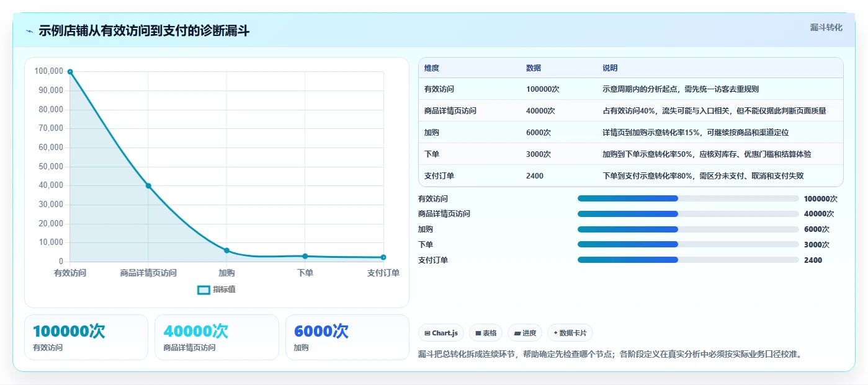868x385 pixels.
Task: Click the 漏斗转化 label in the header
Action: coord(826,28)
